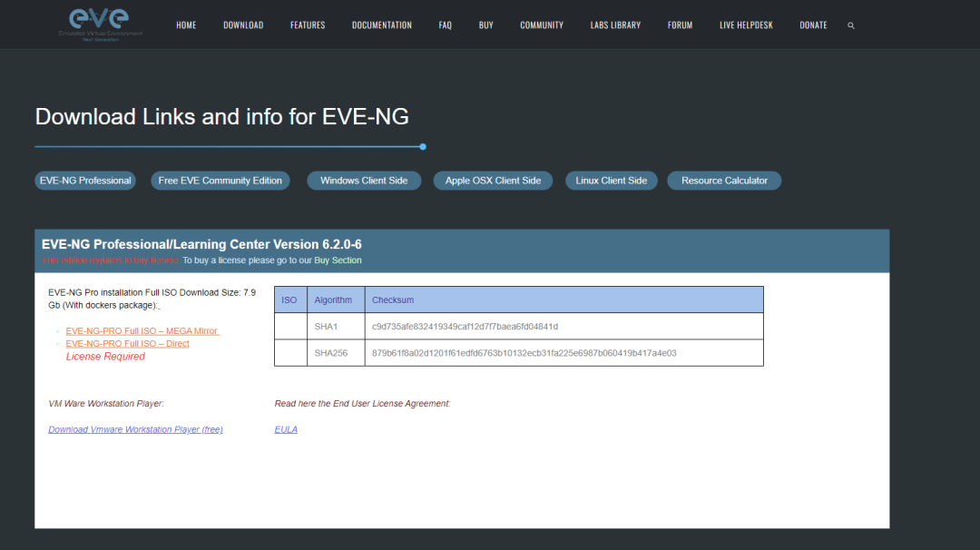Open the COMMUNITY menu item
The image size is (980, 550).
[542, 25]
